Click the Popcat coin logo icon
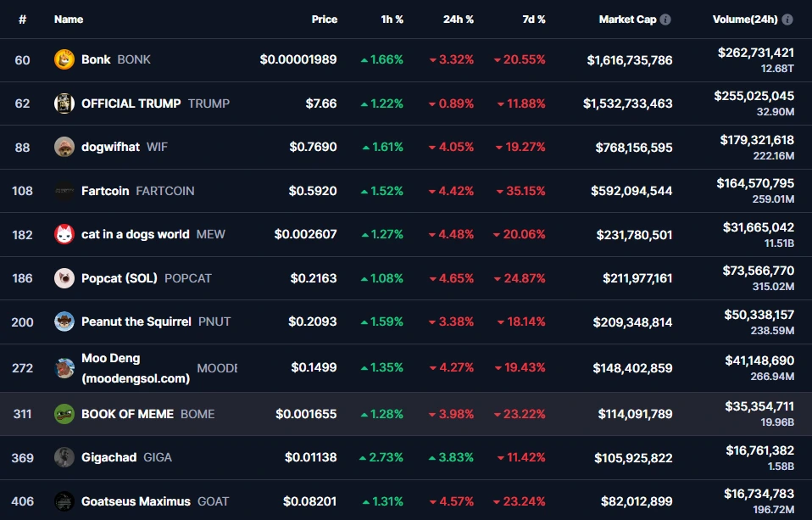This screenshot has height=520, width=812. 64,278
